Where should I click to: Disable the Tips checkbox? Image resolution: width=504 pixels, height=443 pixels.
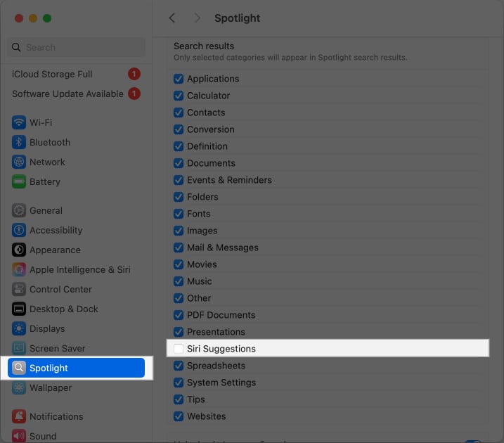pos(179,399)
